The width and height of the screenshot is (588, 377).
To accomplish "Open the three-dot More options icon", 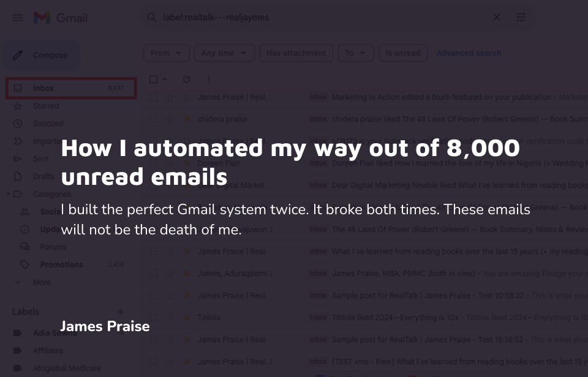I will [208, 79].
